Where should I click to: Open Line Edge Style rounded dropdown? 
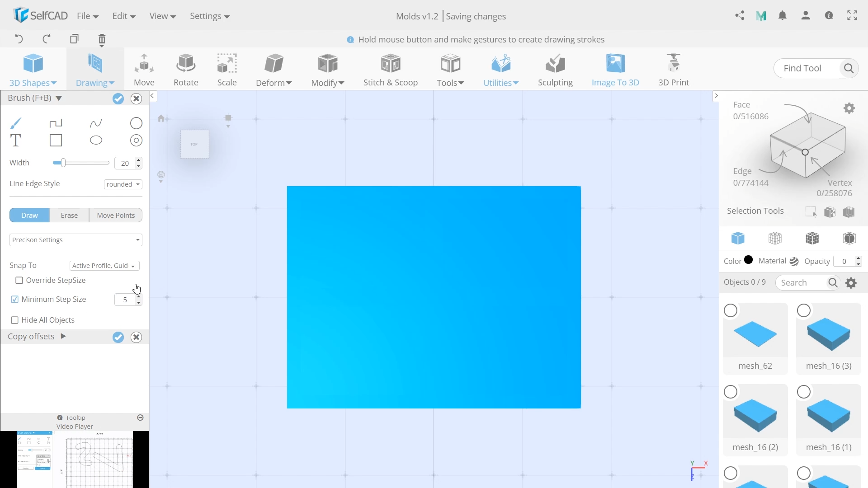tap(123, 184)
